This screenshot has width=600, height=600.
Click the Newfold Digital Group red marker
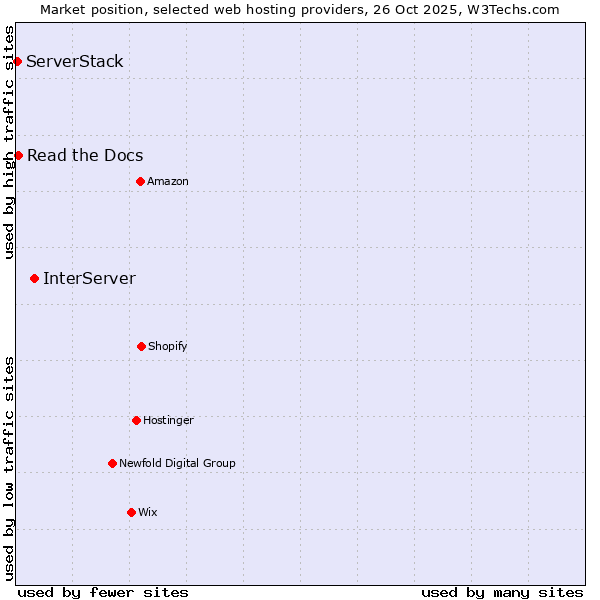tap(112, 463)
